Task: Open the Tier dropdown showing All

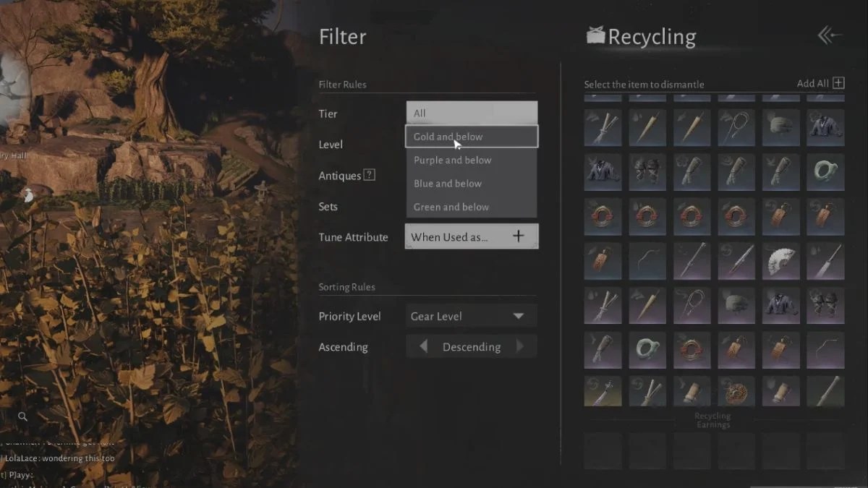Action: pyautogui.click(x=472, y=113)
